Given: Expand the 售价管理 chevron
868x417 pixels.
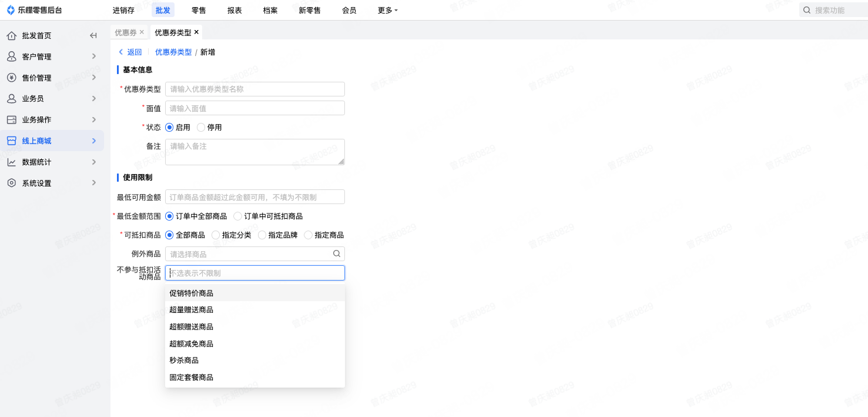Looking at the screenshot, I should (94, 78).
